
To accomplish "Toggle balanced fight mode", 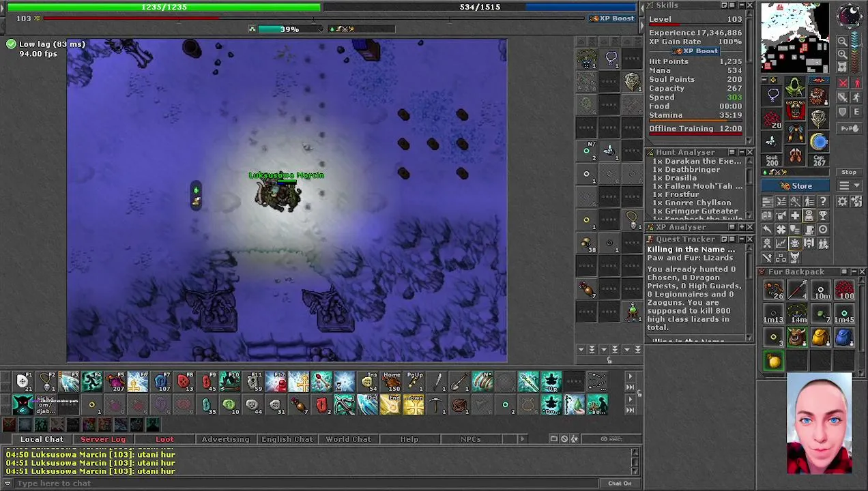I will pos(843,97).
